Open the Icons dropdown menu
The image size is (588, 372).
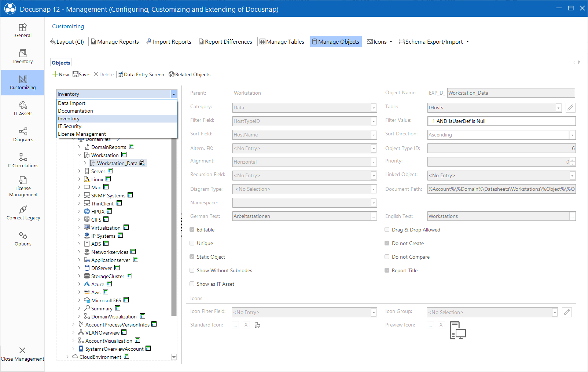(x=379, y=42)
